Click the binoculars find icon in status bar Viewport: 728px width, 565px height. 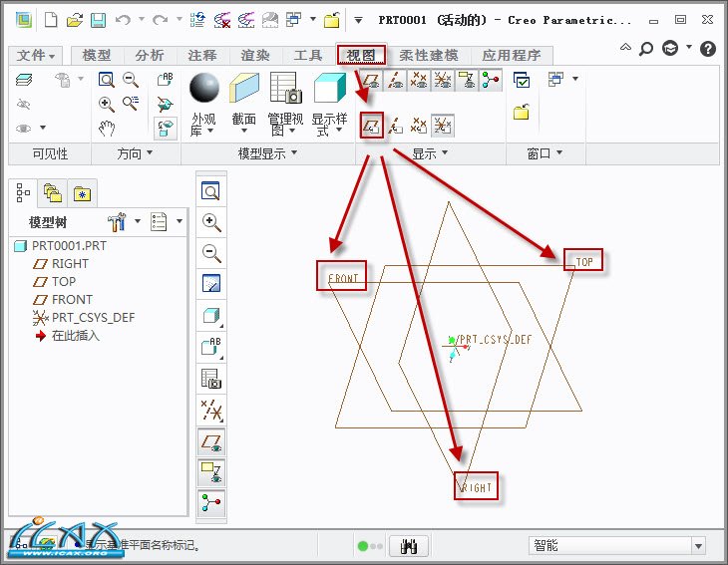click(x=408, y=546)
